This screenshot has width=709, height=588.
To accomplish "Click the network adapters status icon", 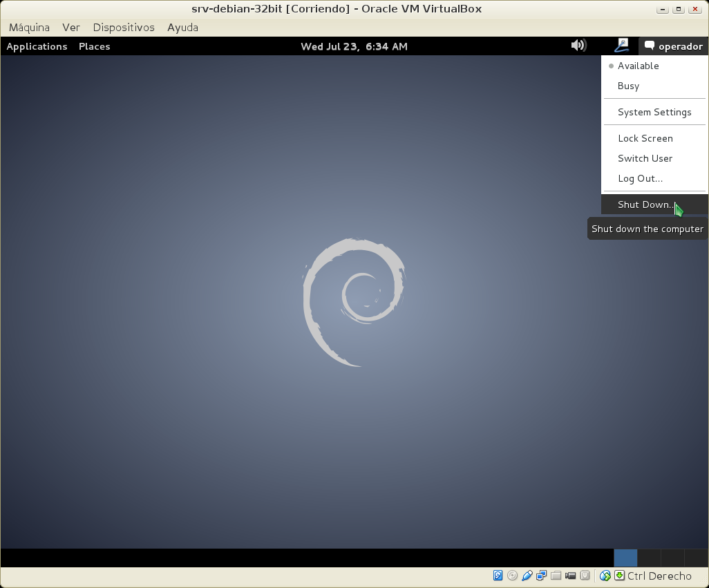I will click(x=541, y=576).
